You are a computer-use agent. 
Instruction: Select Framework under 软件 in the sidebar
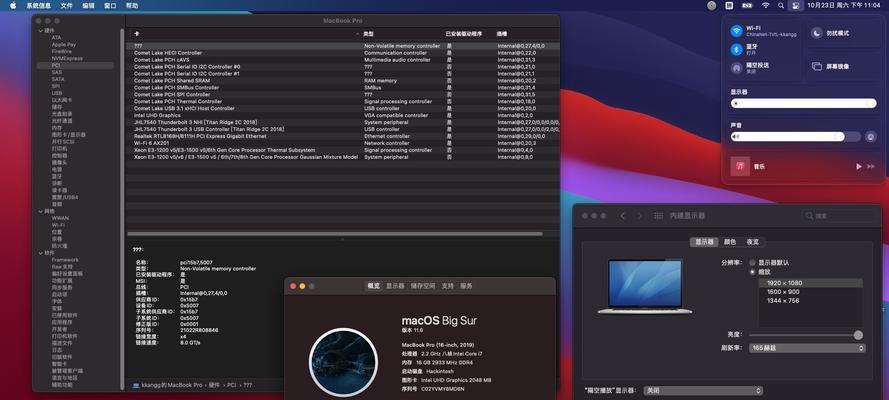(65, 259)
